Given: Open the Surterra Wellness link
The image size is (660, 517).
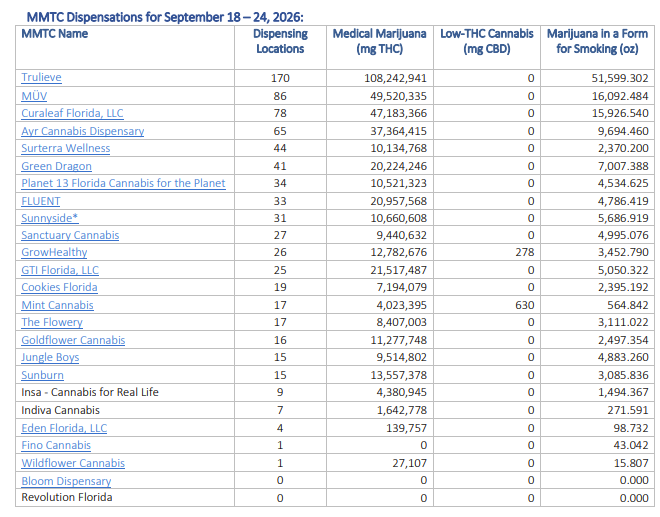Looking at the screenshot, I should pos(66,148).
